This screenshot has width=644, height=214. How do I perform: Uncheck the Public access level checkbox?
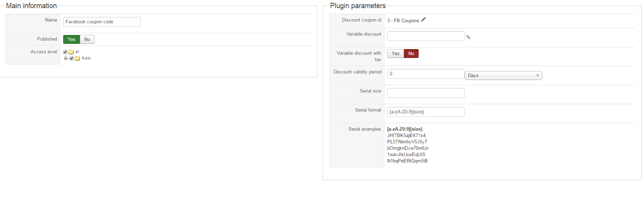pos(72,58)
